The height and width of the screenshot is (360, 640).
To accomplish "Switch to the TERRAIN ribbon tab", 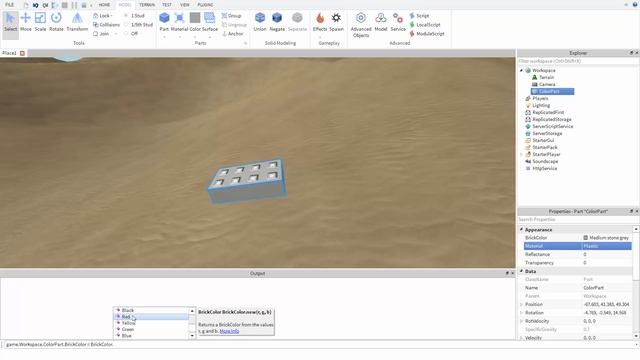I will [x=147, y=4].
